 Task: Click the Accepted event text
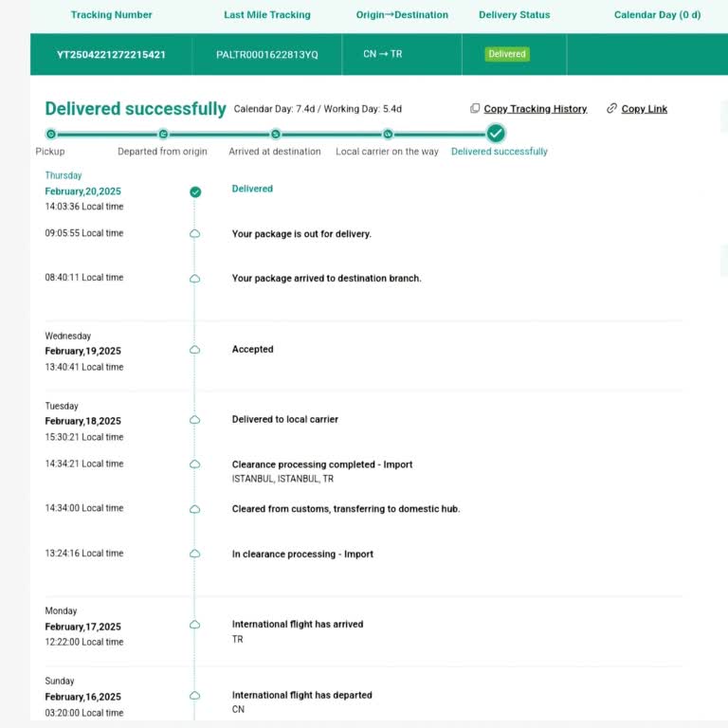coord(252,349)
